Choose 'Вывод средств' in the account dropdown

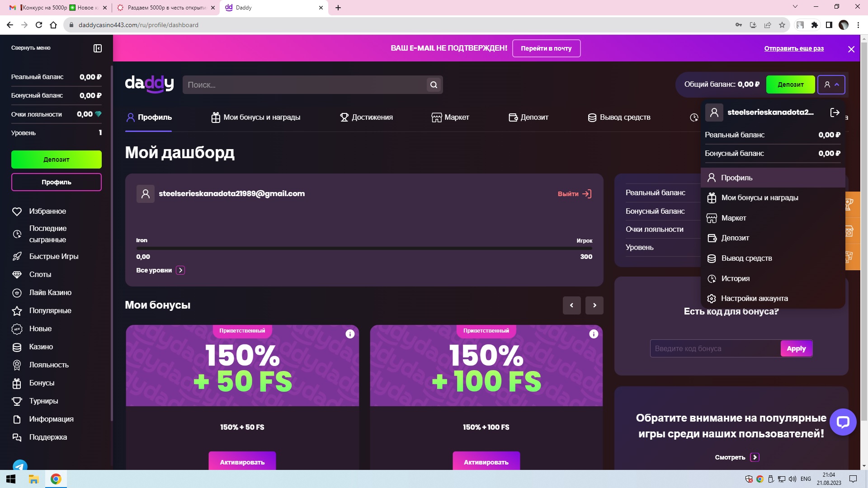click(773, 258)
